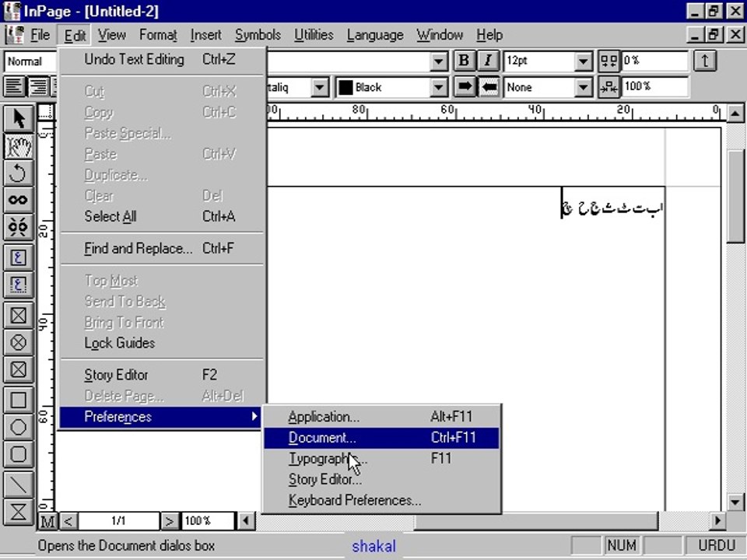Click the right align paragraph icon
Viewport: 747px width, 560px height.
point(39,86)
